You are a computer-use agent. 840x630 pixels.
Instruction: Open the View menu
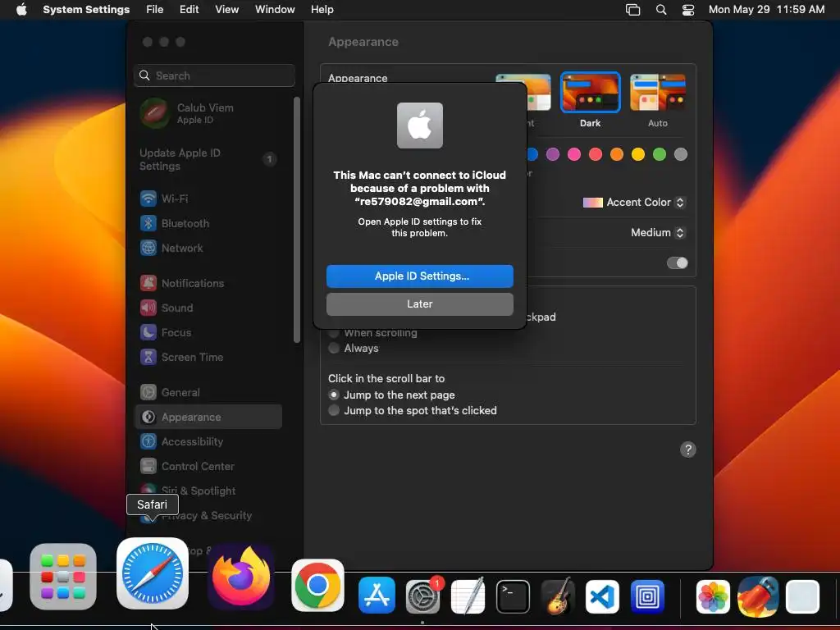click(x=226, y=9)
